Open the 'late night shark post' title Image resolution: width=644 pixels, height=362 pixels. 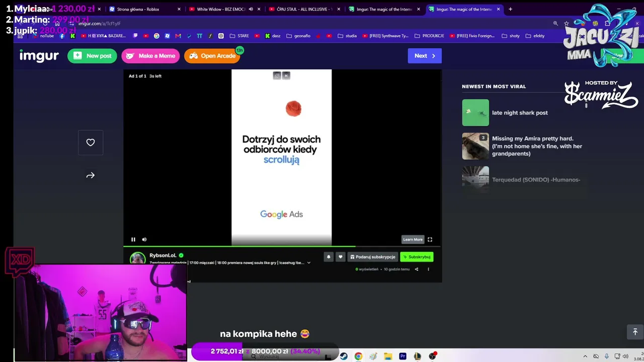520,113
